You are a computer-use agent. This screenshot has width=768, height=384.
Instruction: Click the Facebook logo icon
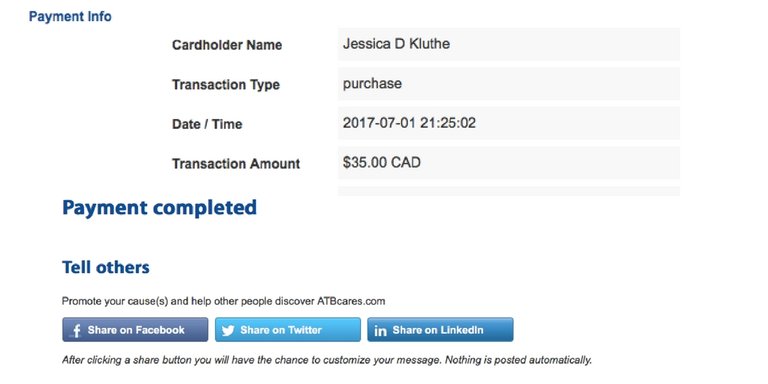[x=76, y=331]
